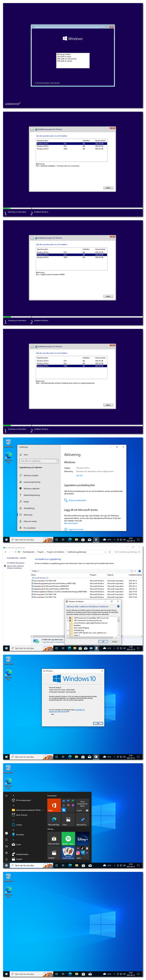Sort by the Namn column header
The image size is (146, 980).
pos(33,575)
